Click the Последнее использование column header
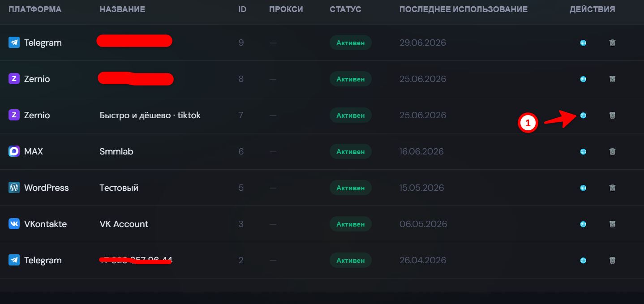Viewport: 644px width, 304px height. click(464, 9)
